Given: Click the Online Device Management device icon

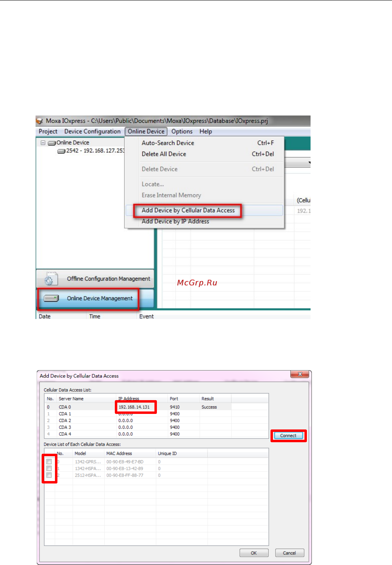Looking at the screenshot, I should (x=51, y=298).
